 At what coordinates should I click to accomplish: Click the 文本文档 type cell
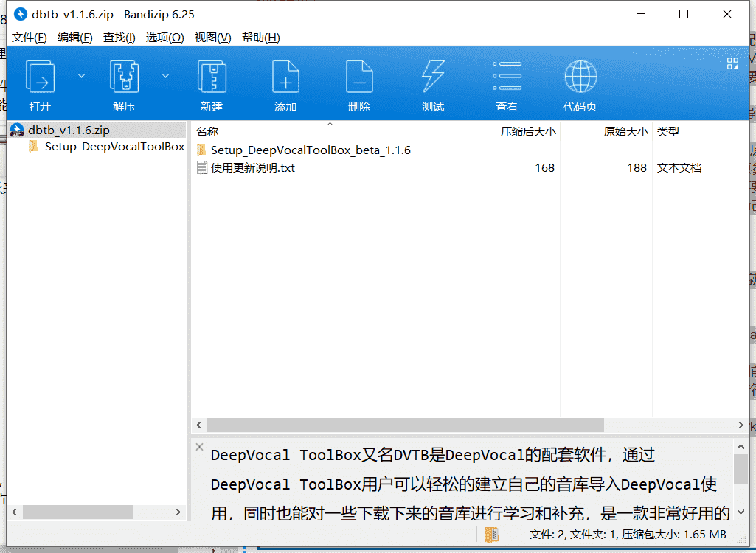click(x=679, y=168)
